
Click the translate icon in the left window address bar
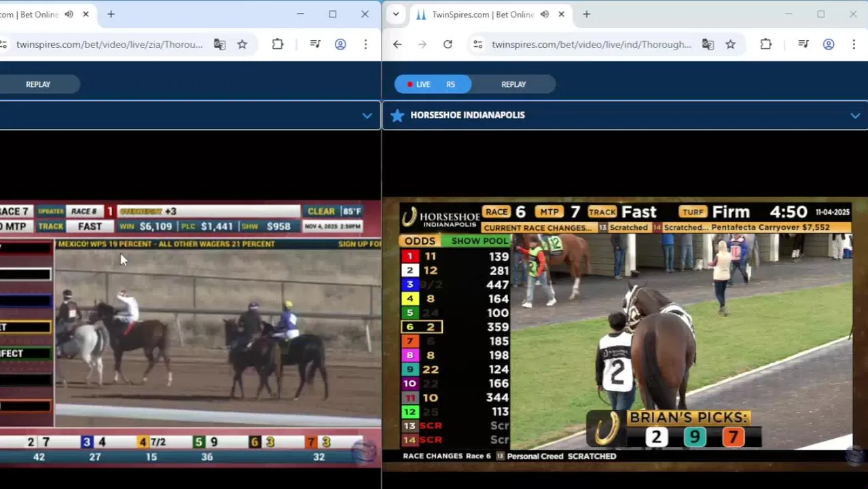tap(219, 44)
